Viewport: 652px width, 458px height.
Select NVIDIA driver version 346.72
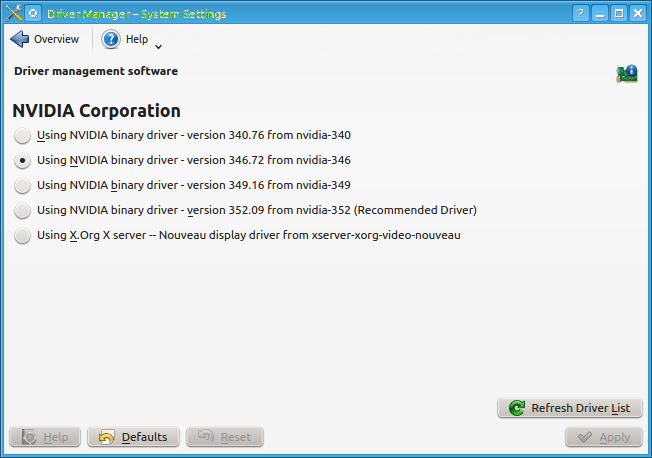pos(182,160)
